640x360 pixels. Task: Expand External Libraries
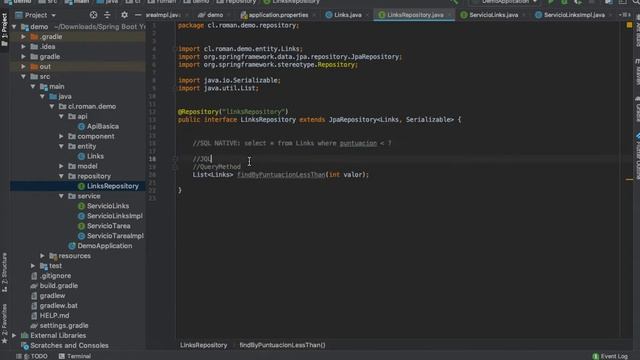(14, 336)
